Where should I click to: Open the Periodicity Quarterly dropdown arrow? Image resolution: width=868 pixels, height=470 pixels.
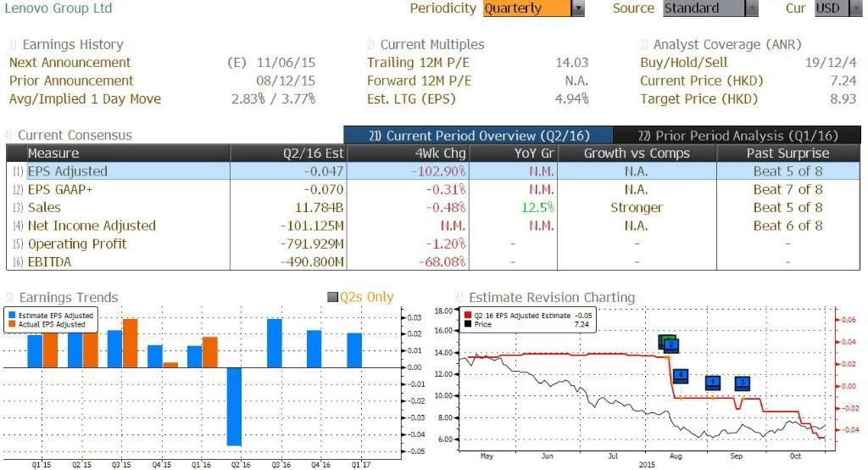point(578,8)
